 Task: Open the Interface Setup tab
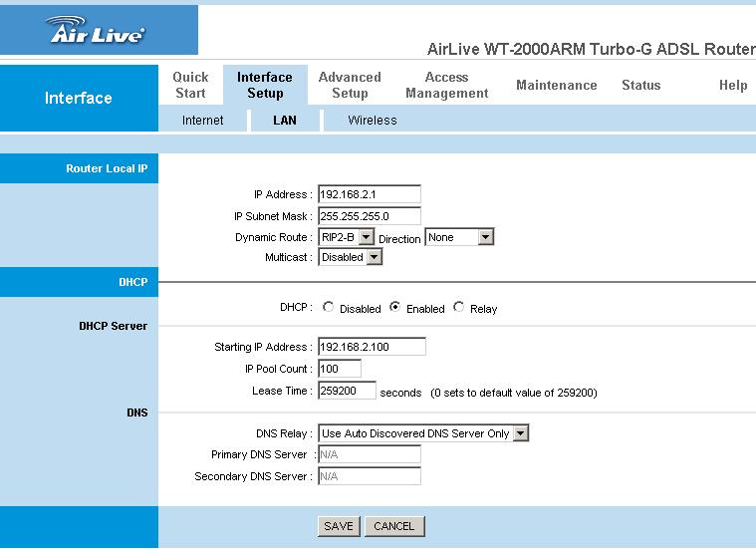(265, 85)
